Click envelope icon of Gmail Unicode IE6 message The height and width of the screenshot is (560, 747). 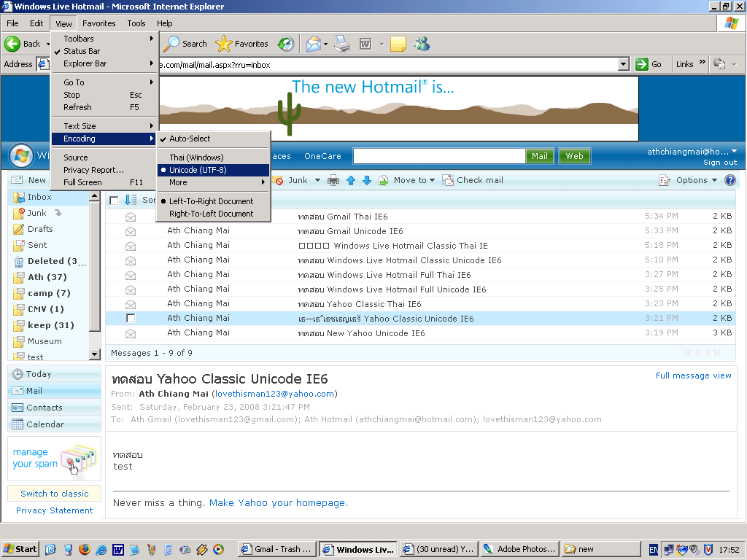pyautogui.click(x=131, y=231)
